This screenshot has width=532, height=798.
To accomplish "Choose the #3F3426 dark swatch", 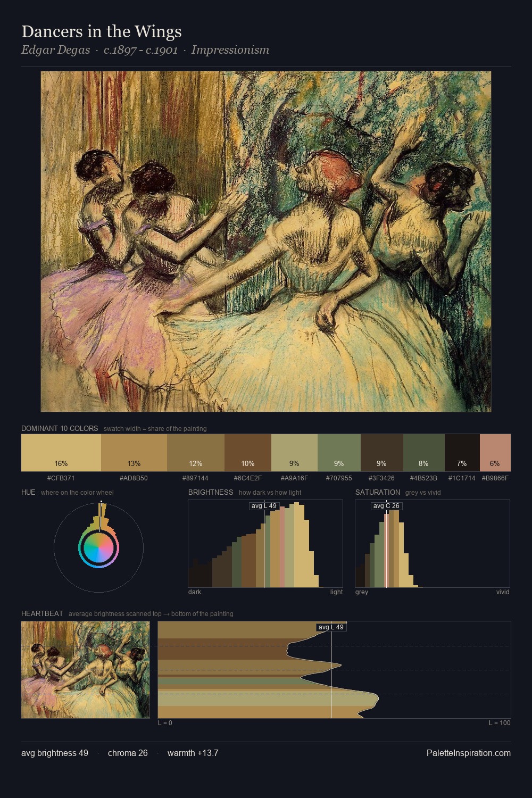I will [x=382, y=453].
